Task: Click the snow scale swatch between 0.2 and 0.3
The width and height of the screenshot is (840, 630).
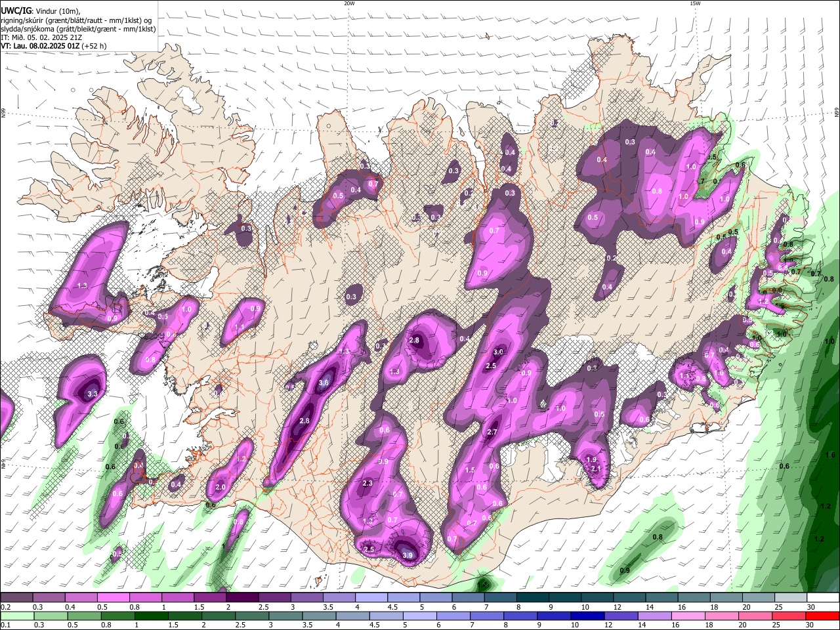Action: (x=16, y=598)
